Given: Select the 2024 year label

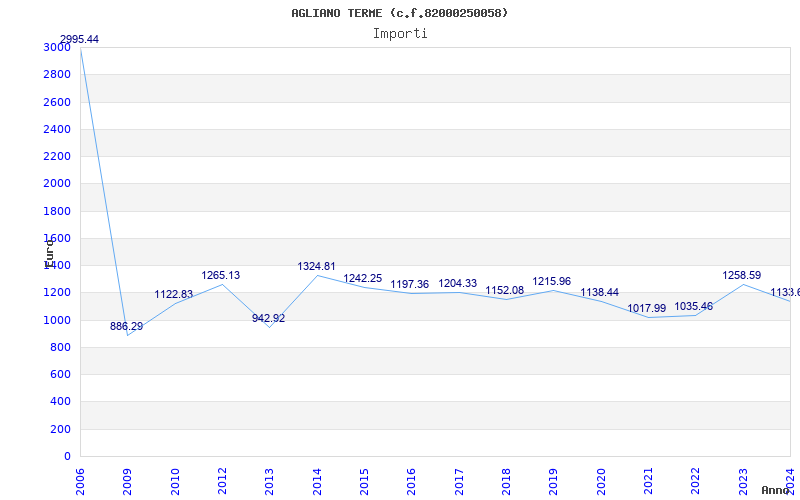Looking at the screenshot, I should [790, 482].
